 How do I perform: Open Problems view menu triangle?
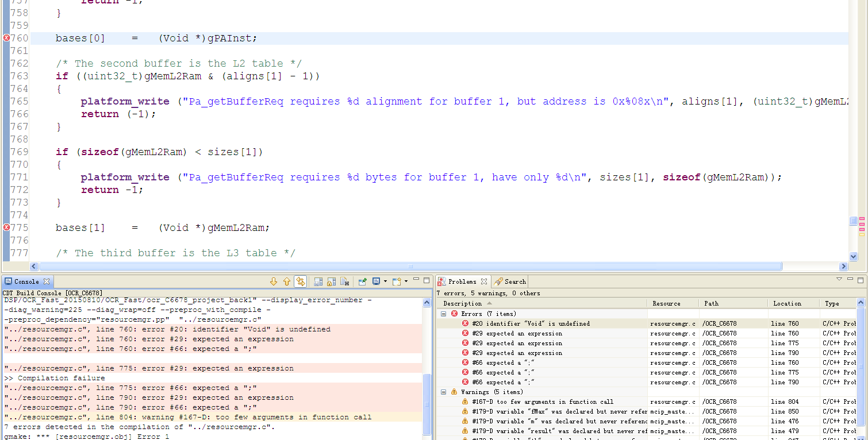[x=839, y=280]
